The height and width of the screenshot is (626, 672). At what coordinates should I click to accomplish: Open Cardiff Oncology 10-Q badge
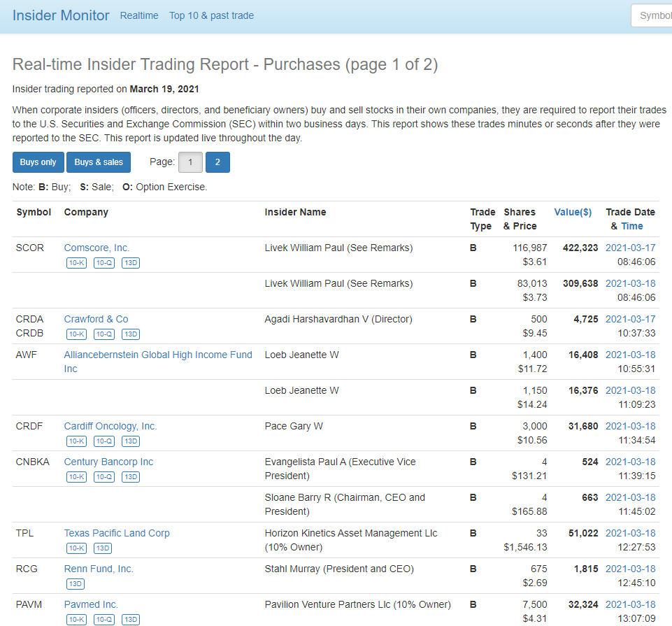pos(104,441)
